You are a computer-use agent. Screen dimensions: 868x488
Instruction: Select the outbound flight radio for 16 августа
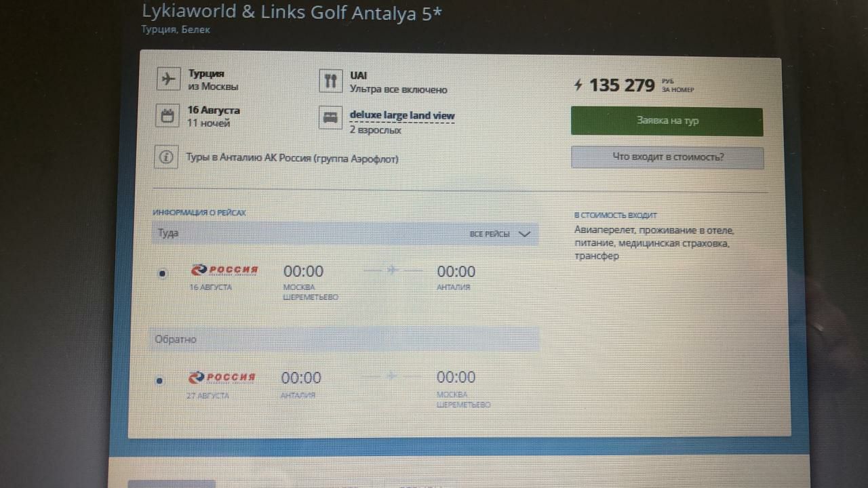point(162,273)
